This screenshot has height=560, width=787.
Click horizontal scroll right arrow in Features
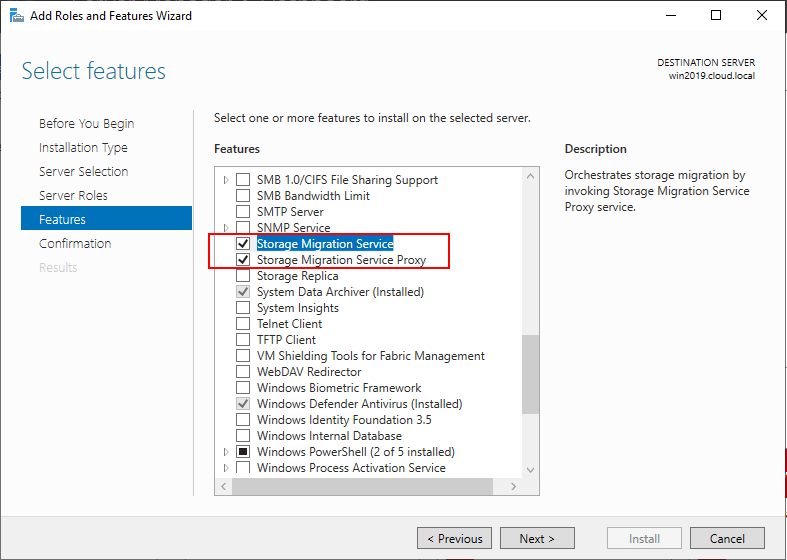pos(513,486)
